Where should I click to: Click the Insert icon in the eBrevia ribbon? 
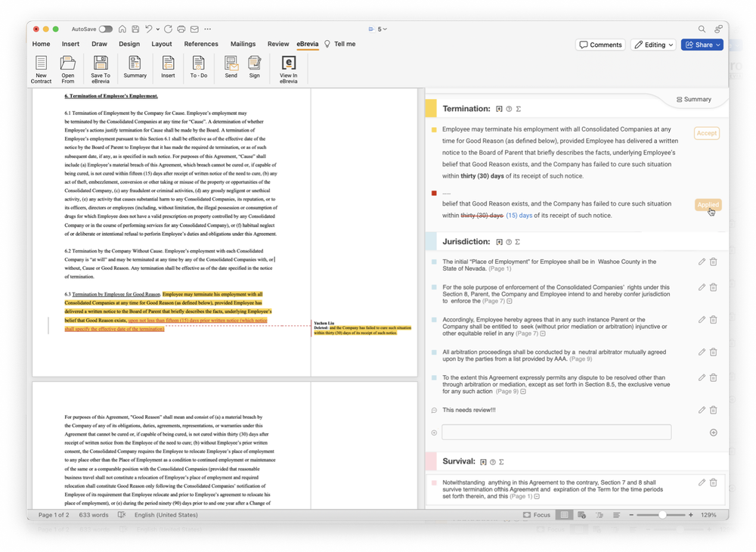(168, 67)
